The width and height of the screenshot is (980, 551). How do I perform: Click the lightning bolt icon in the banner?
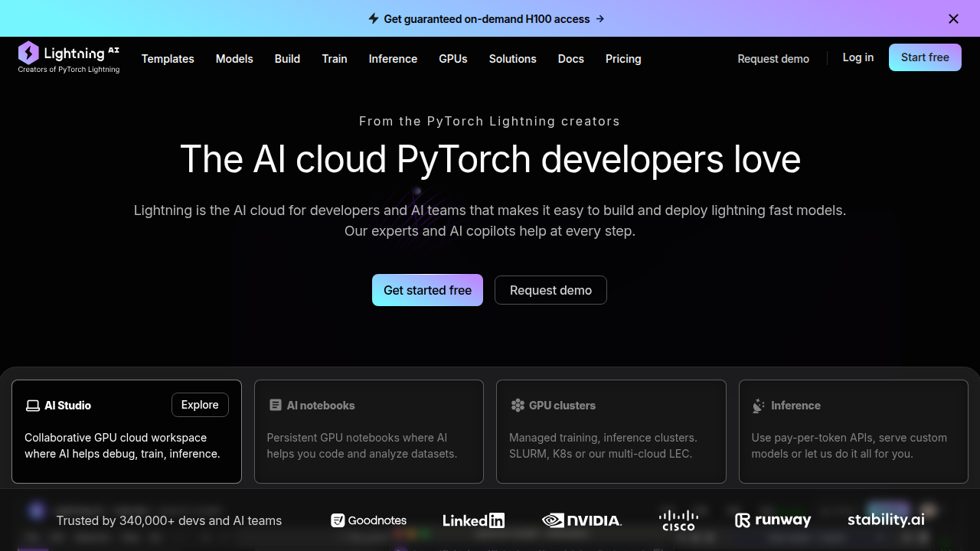[374, 18]
